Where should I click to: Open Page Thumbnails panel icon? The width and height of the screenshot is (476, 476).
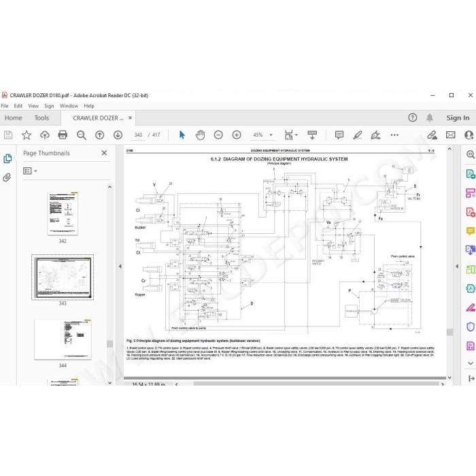click(x=7, y=158)
